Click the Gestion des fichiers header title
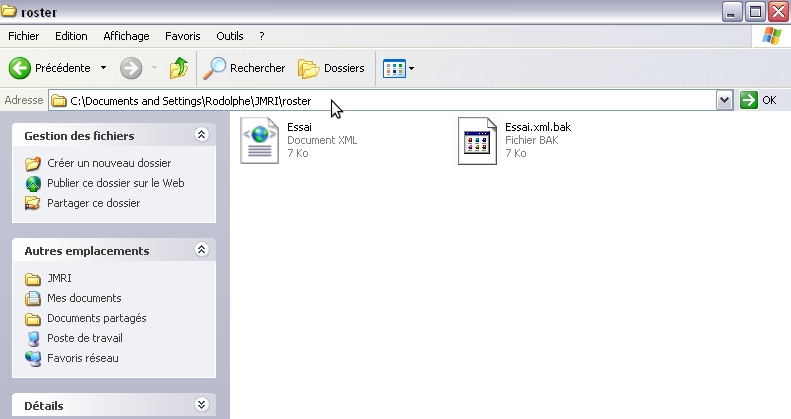This screenshot has width=791, height=419. click(79, 136)
